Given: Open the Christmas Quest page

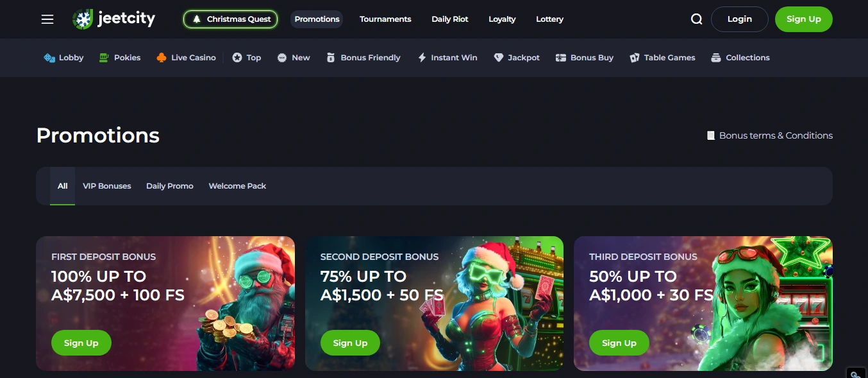Looking at the screenshot, I should (231, 19).
